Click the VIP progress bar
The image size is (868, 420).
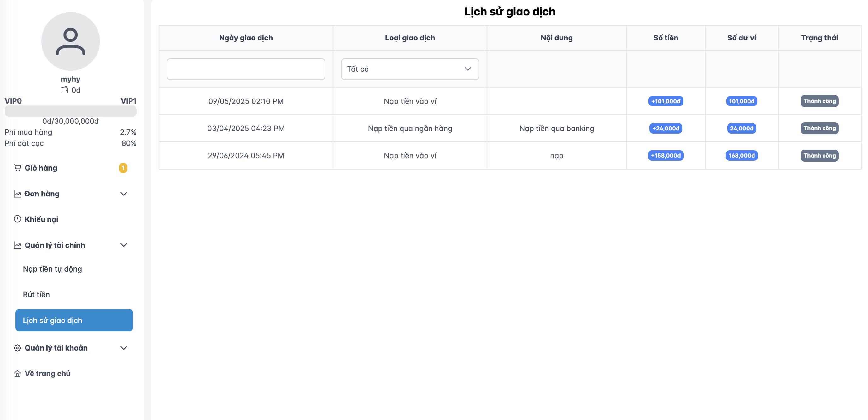pyautogui.click(x=70, y=111)
